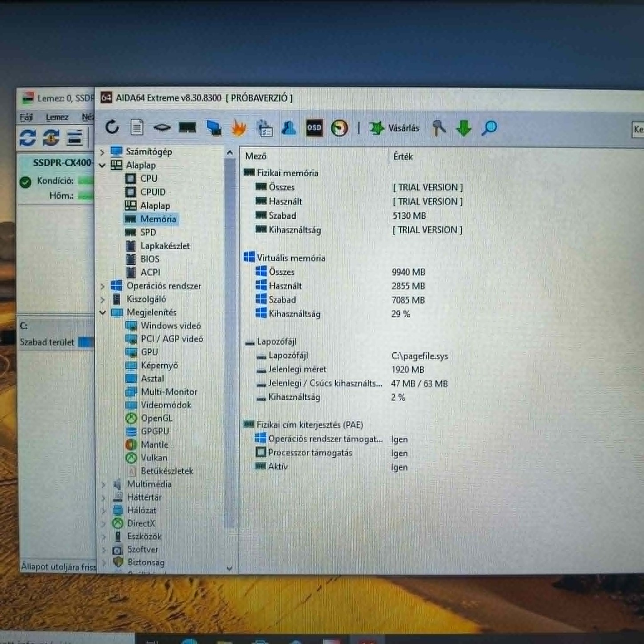The width and height of the screenshot is (644, 644).
Task: Click the Refresh toolbar icon in AIDA64
Action: point(112,127)
